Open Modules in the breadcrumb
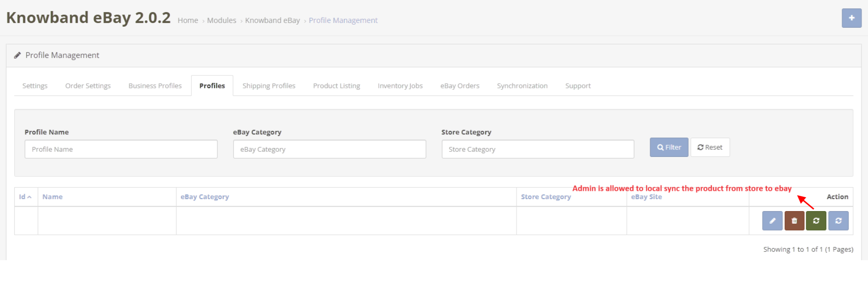Viewport: 868px width, 300px height. [222, 20]
